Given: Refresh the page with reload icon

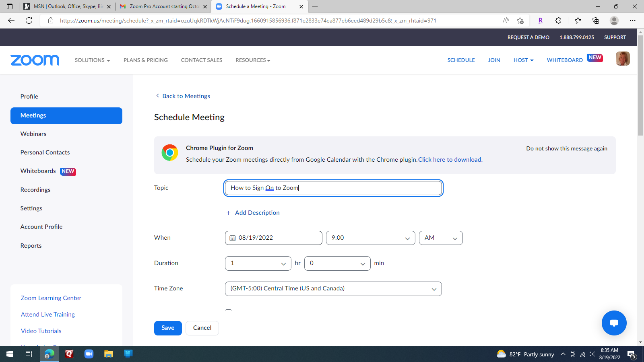Looking at the screenshot, I should tap(29, 21).
